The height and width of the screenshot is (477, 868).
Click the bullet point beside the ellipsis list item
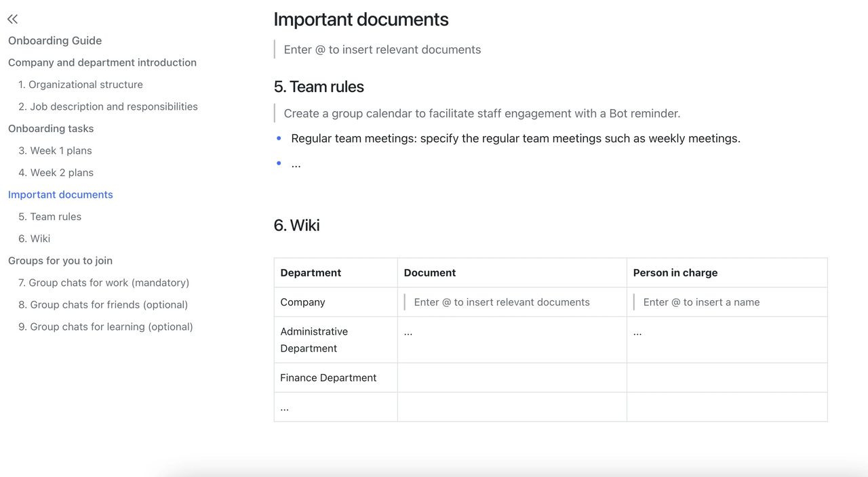click(x=278, y=163)
